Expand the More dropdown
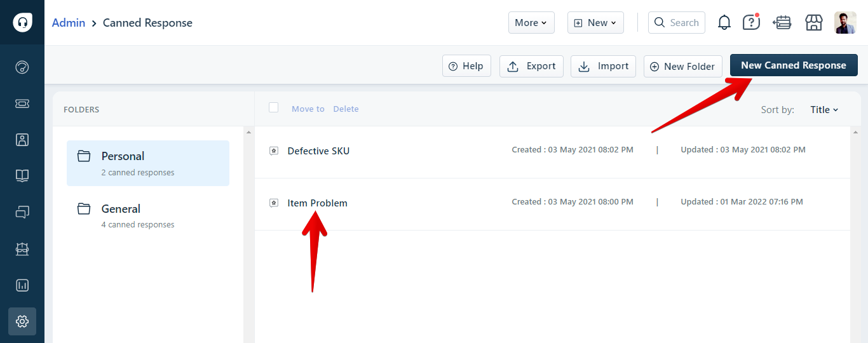The width and height of the screenshot is (868, 343). 531,23
